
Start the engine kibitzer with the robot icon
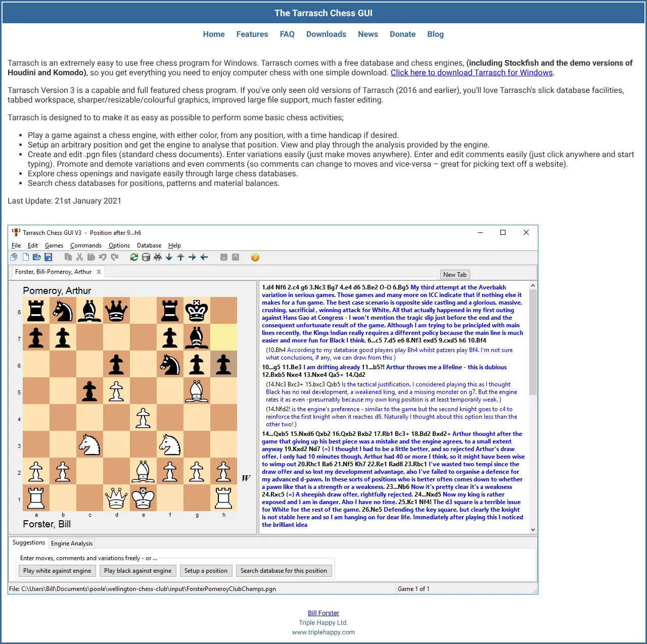158,257
